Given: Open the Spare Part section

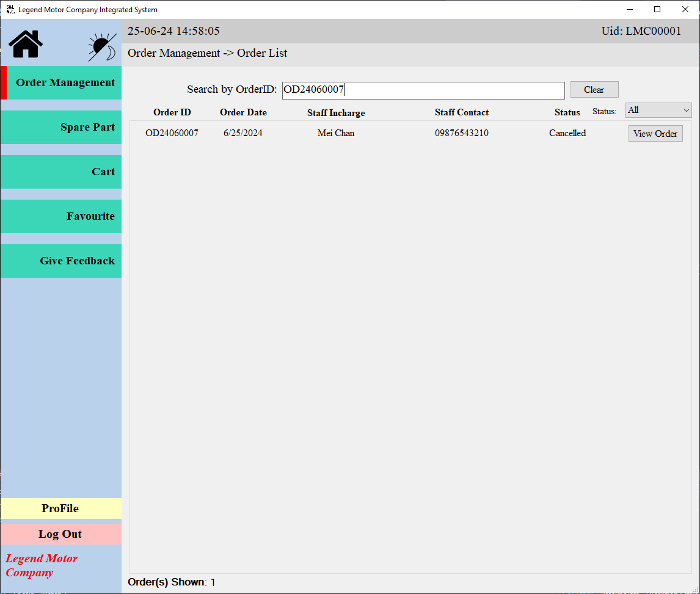Looking at the screenshot, I should (61, 128).
